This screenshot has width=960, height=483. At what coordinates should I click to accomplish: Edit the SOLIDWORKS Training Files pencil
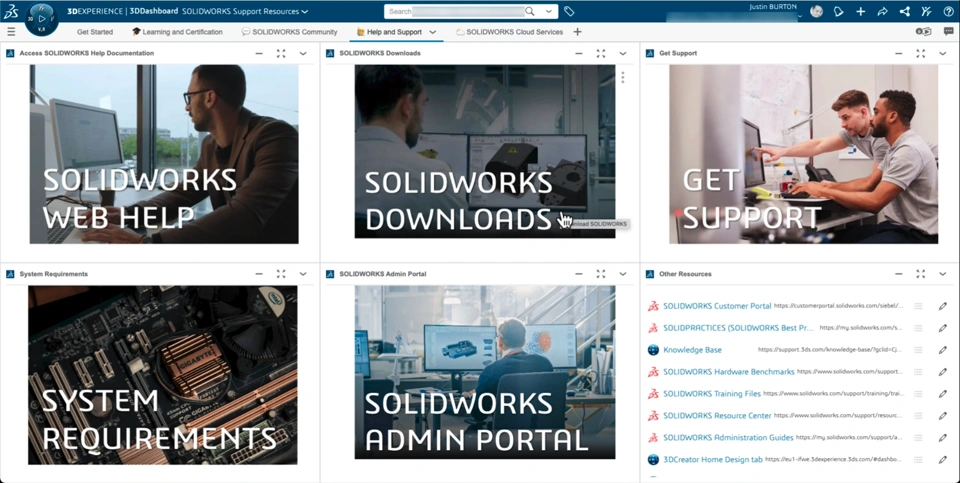click(943, 394)
